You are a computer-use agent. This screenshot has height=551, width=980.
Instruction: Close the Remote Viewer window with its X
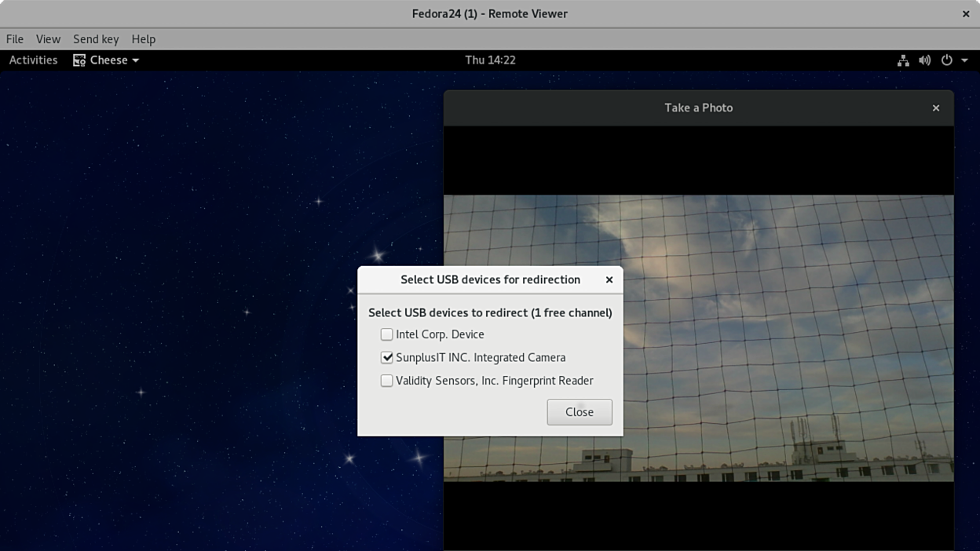(x=966, y=13)
